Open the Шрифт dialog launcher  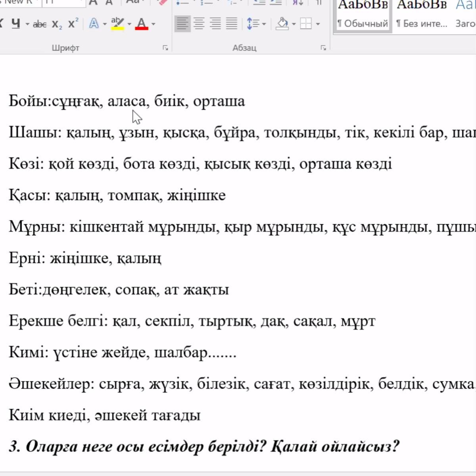tap(165, 48)
